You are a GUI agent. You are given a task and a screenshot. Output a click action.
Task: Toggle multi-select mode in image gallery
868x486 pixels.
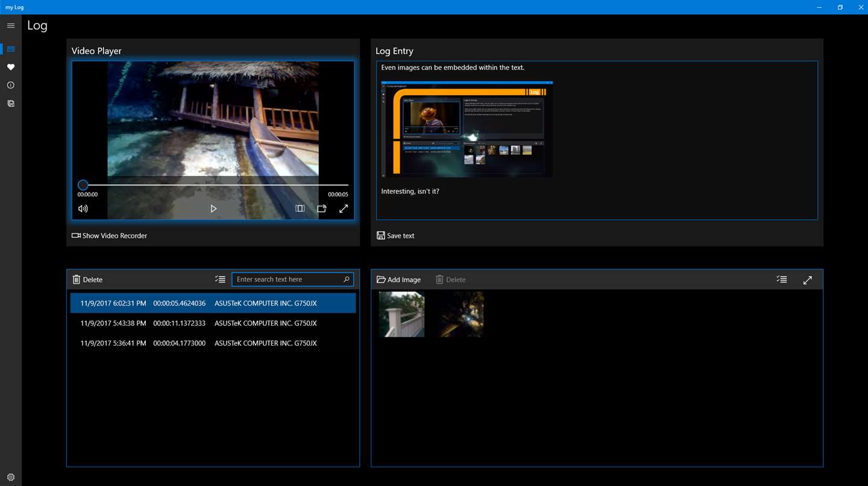tap(782, 279)
